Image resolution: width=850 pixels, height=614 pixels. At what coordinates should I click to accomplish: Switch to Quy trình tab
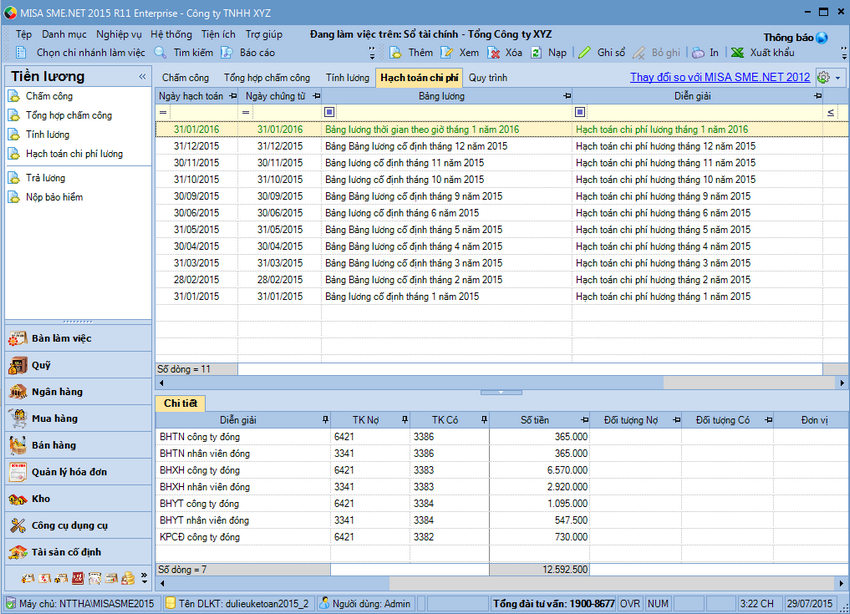point(488,78)
